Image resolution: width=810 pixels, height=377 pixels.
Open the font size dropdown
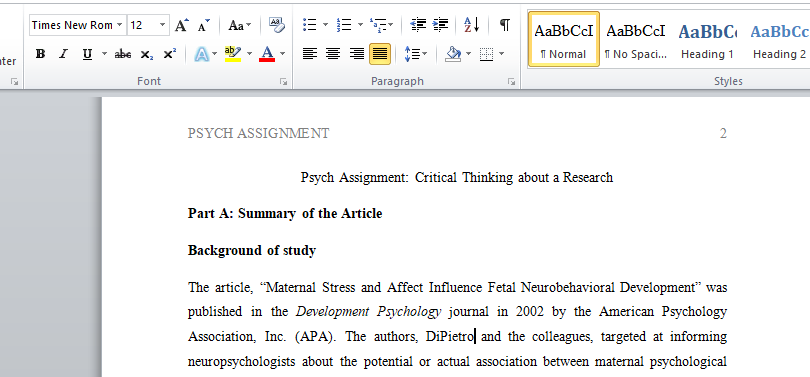pos(163,25)
